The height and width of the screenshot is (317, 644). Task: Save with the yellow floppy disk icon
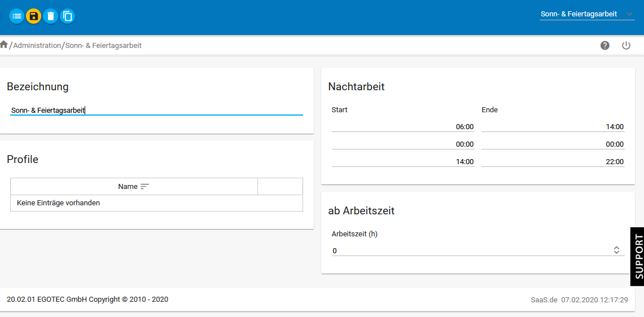[x=34, y=16]
